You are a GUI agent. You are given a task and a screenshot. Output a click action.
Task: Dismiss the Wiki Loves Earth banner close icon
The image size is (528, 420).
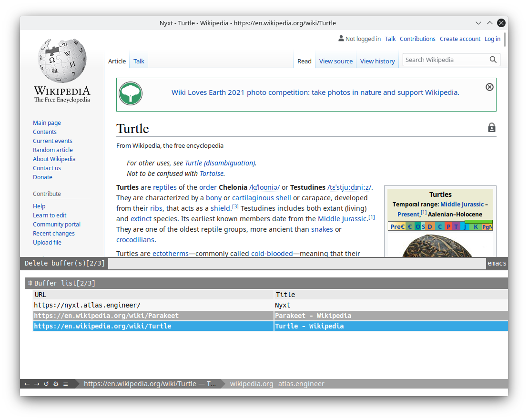pyautogui.click(x=489, y=87)
